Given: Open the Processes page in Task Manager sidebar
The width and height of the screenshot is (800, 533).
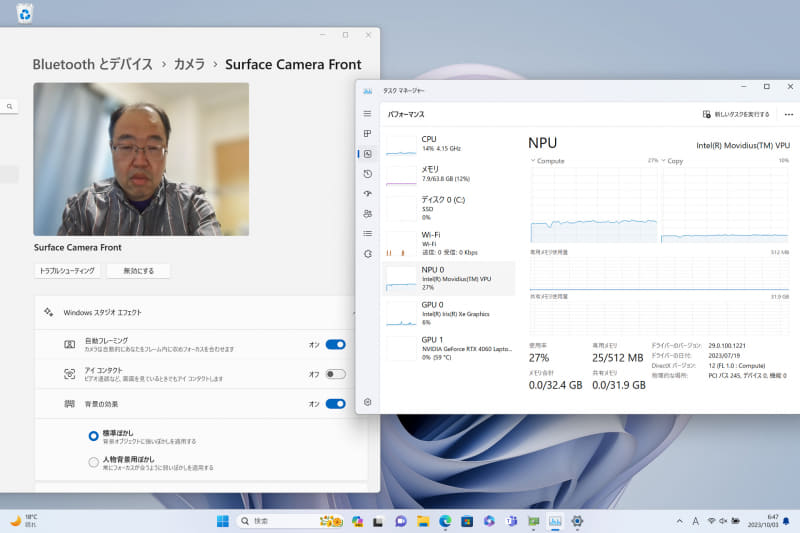Looking at the screenshot, I should coord(367,134).
